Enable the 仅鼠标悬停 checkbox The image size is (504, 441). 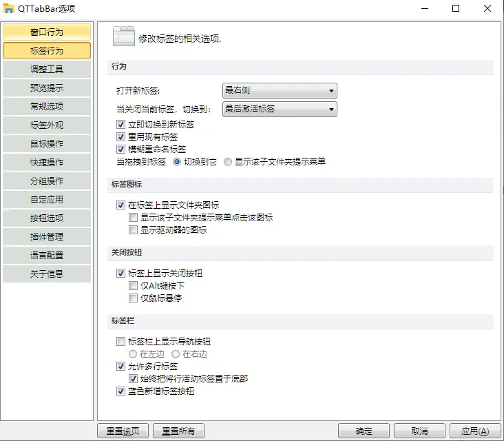click(x=133, y=298)
